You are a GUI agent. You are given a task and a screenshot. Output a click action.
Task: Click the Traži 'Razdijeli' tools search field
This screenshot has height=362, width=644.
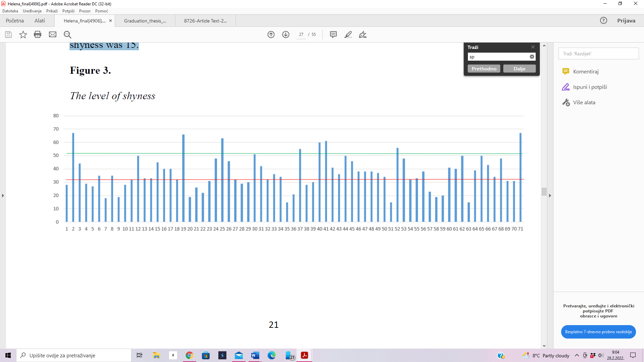click(x=598, y=54)
